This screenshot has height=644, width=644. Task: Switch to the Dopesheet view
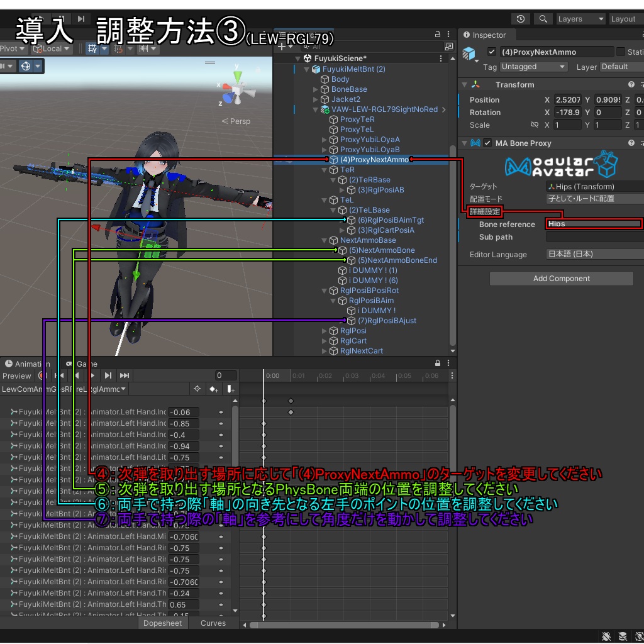click(162, 623)
